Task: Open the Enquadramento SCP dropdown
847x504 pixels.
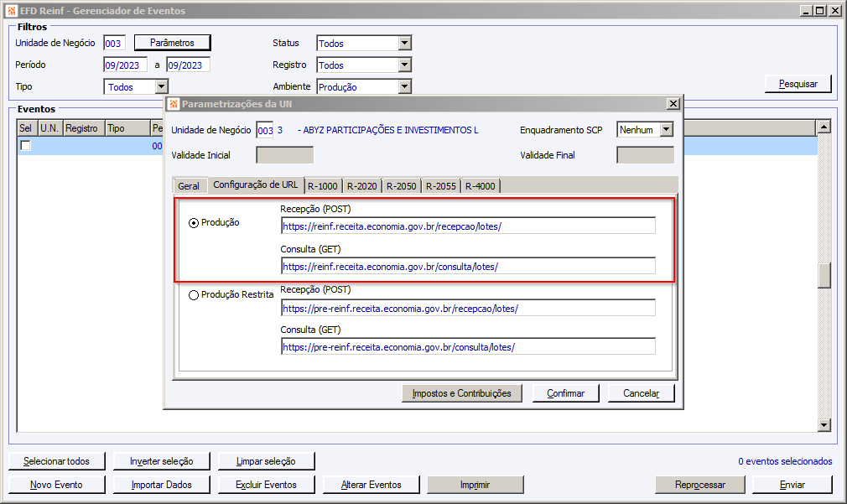Action: (667, 130)
